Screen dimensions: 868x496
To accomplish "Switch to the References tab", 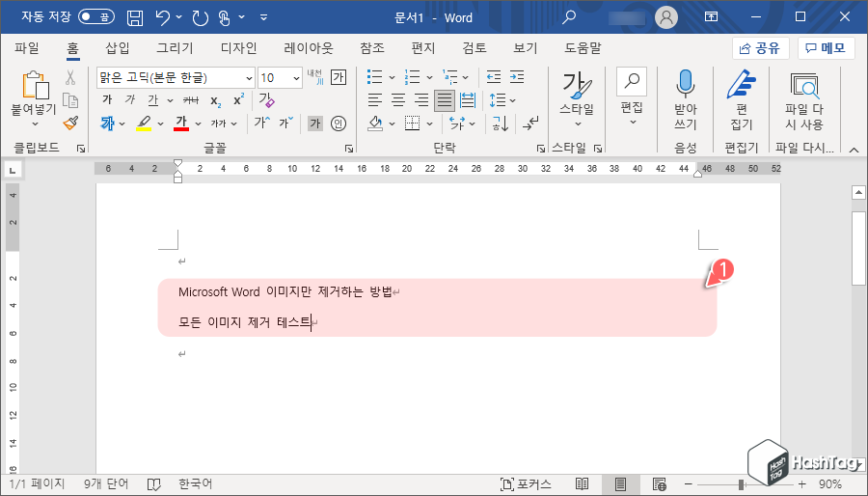I will point(372,48).
